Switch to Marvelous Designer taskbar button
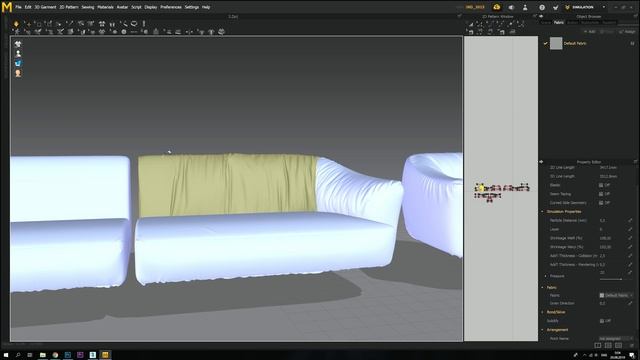This screenshot has width=640, height=360. point(105,355)
